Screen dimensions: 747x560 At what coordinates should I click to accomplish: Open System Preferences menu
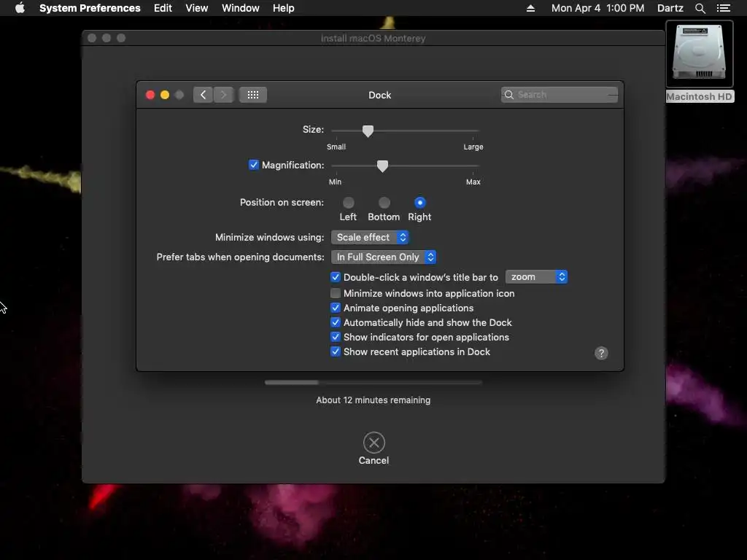point(90,8)
